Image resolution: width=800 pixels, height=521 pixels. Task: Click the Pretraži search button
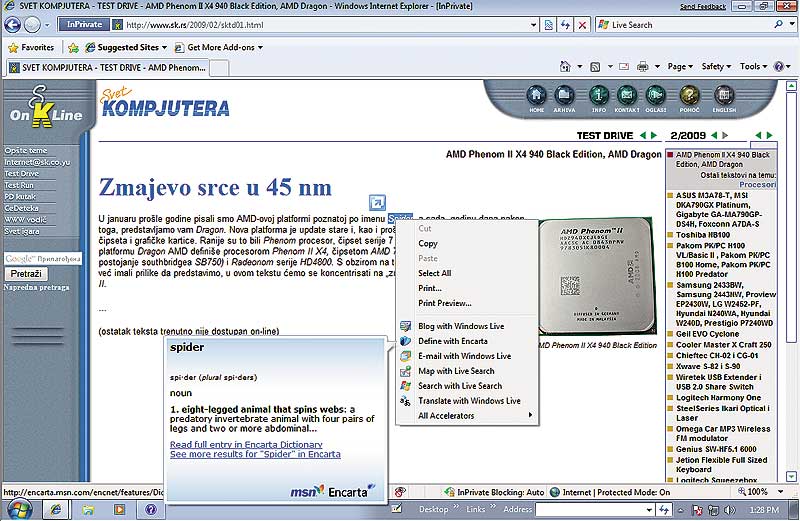point(26,274)
